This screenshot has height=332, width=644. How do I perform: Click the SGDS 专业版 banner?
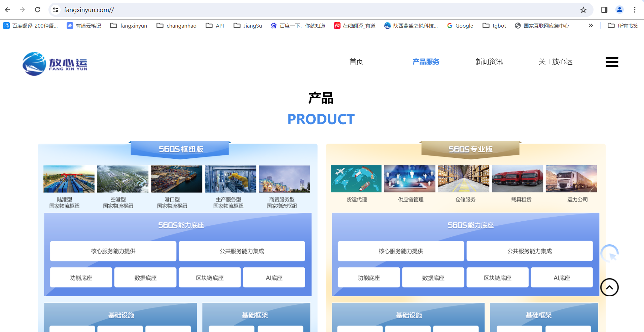tap(470, 149)
